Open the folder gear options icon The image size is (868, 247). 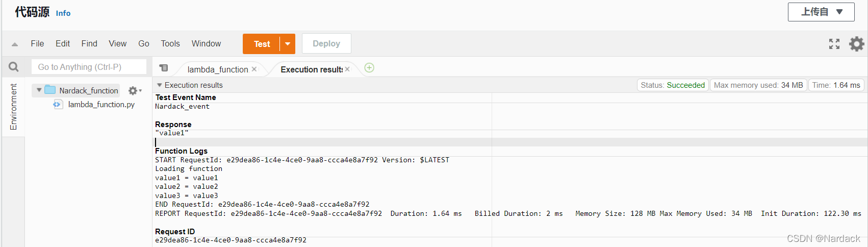(x=134, y=90)
